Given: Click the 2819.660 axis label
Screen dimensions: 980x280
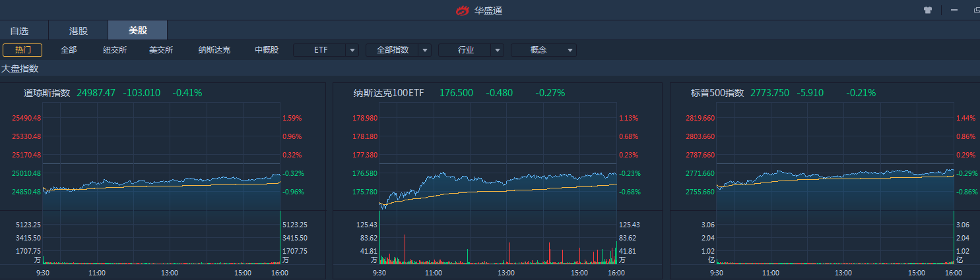Looking at the screenshot, I should [x=700, y=119].
